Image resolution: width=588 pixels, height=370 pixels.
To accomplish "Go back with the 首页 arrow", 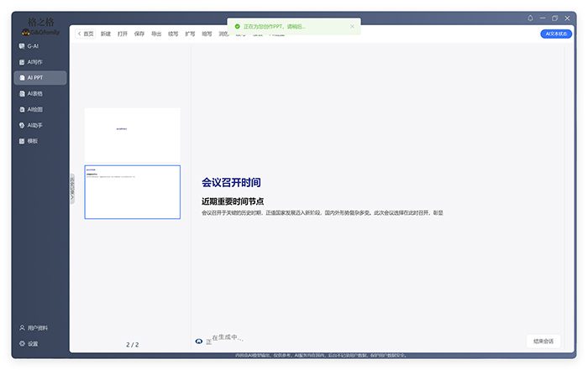I will (85, 34).
